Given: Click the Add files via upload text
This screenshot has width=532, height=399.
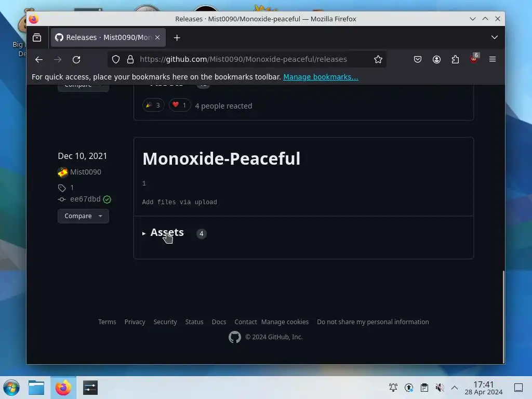Looking at the screenshot, I should pyautogui.click(x=179, y=202).
